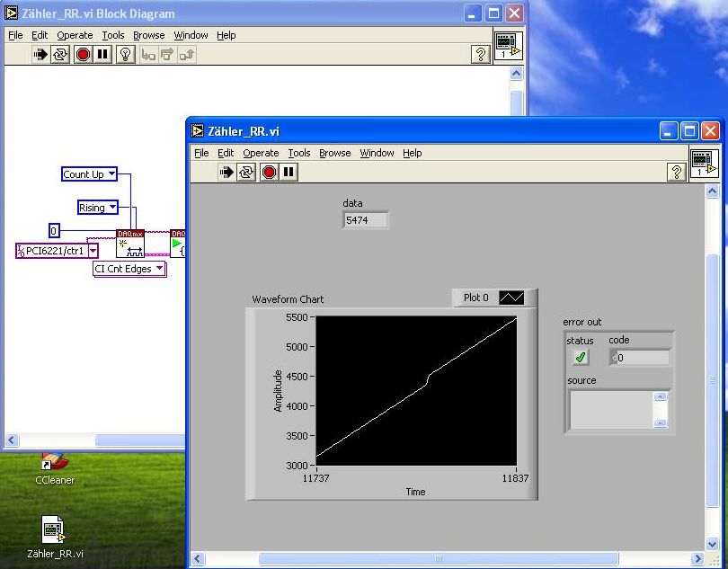Open the Operate menu in front panel
728x569 pixels.
click(261, 153)
